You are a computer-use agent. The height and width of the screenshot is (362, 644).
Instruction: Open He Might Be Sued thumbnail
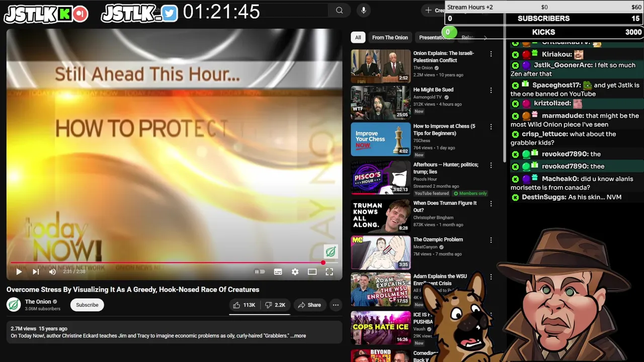click(x=380, y=103)
